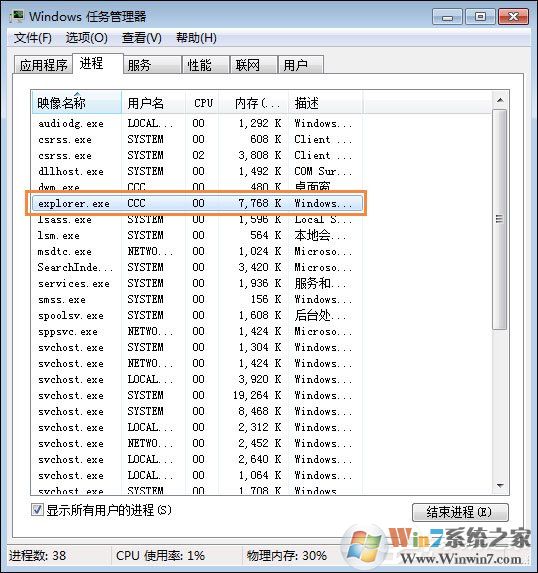Select csrss.exe row with 608 K memory
Viewport: 538px width, 573px height.
[197, 140]
